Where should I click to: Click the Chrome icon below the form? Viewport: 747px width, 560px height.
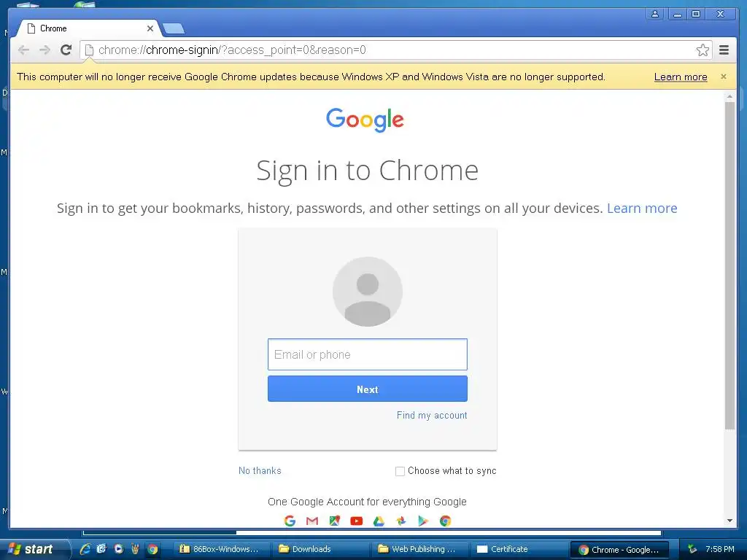click(x=446, y=521)
